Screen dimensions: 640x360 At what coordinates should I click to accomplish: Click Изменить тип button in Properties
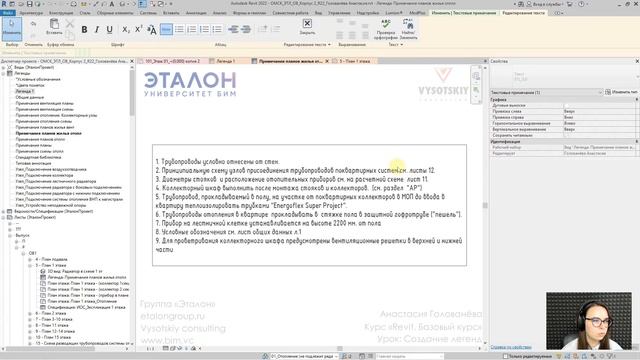(x=621, y=92)
